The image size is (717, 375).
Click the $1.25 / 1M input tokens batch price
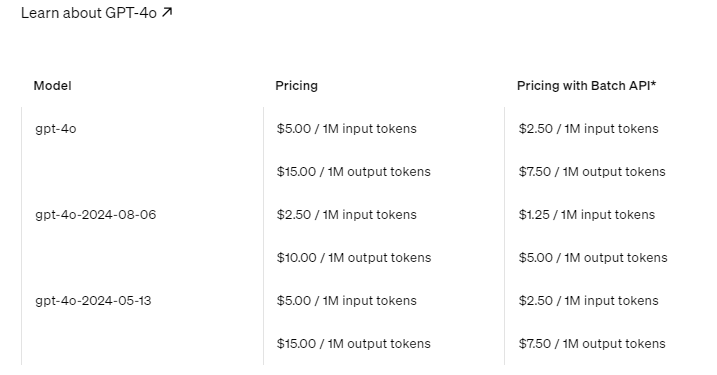587,215
